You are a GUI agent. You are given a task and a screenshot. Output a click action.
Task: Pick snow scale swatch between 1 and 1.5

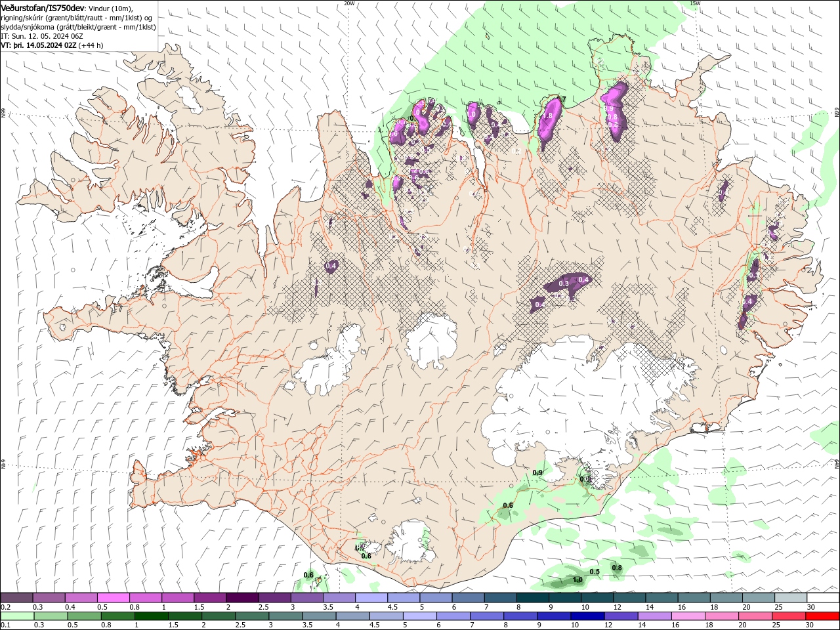pos(178,598)
